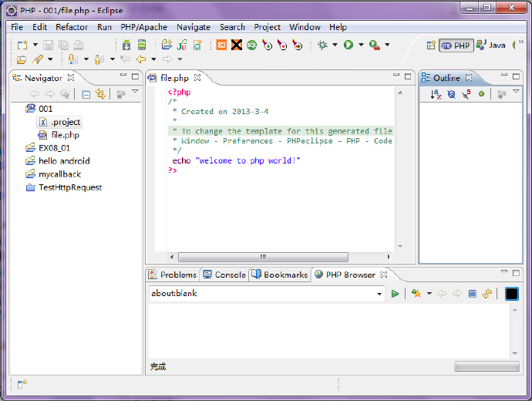Viewport: 532px width, 401px height.
Task: Click the Stop Apache red-dot icon
Action: (282, 45)
